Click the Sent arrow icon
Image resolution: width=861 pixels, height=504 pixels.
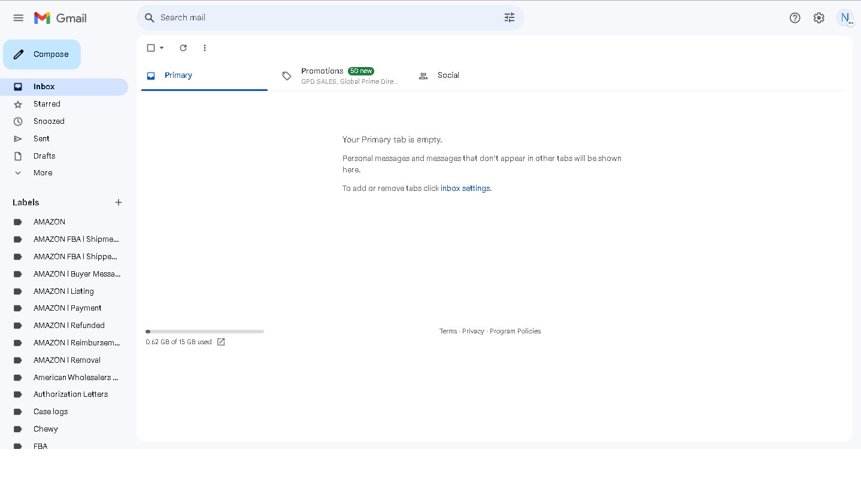[x=18, y=139]
